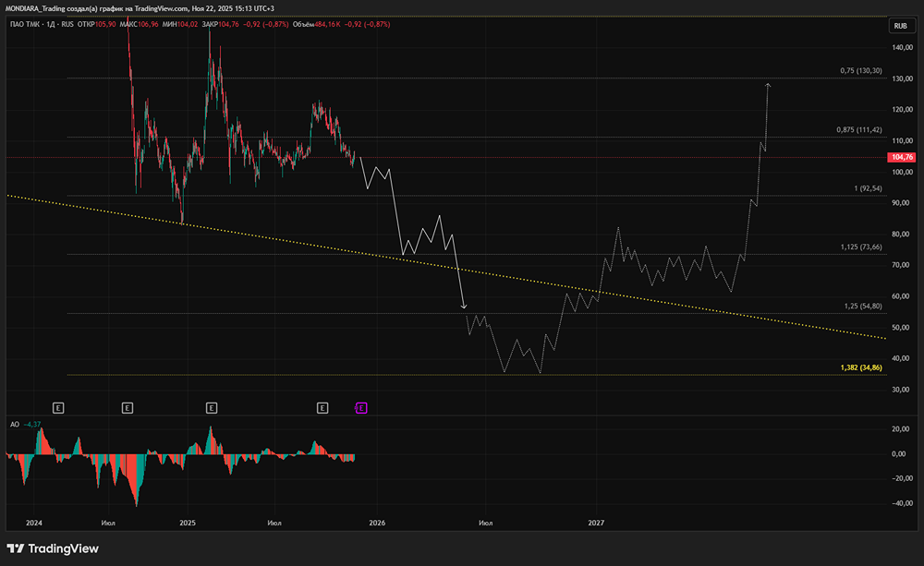The height and width of the screenshot is (566, 924).
Task: Click the ЗАКР104,76 close value
Action: (221, 24)
